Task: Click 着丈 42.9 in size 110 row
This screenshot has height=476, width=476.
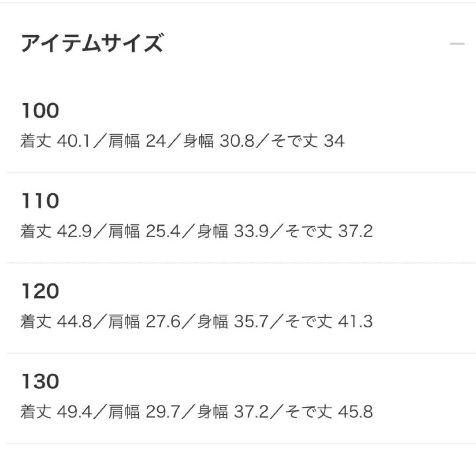Action: click(x=56, y=231)
